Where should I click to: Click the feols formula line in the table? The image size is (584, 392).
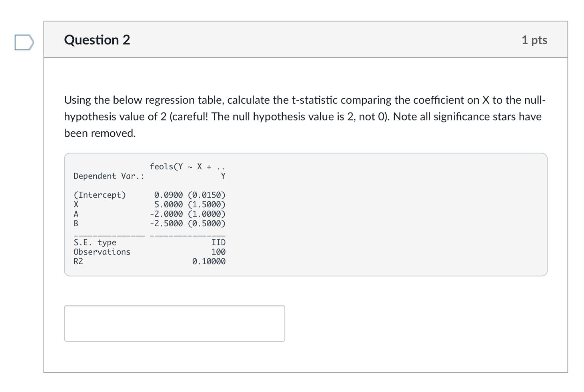point(187,167)
